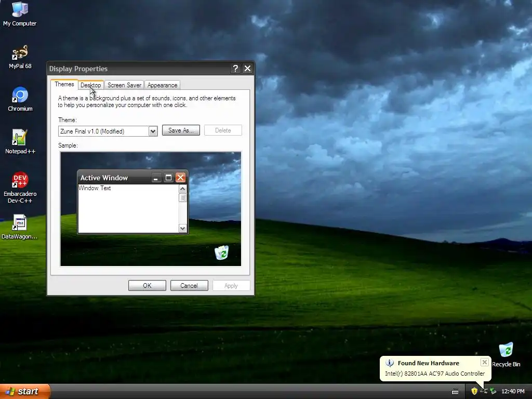Click the theme sample preview image
This screenshot has height=399, width=532.
(151, 209)
